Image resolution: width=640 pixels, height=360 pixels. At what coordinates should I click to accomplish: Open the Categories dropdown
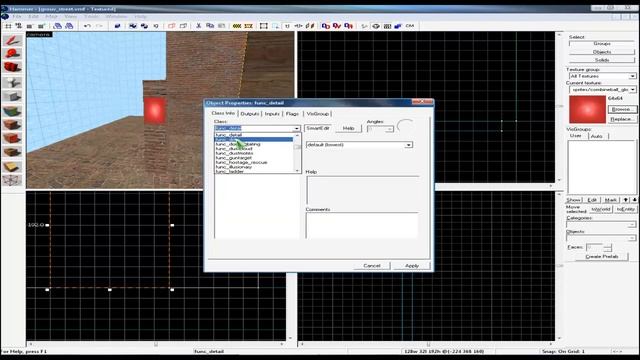click(x=601, y=224)
